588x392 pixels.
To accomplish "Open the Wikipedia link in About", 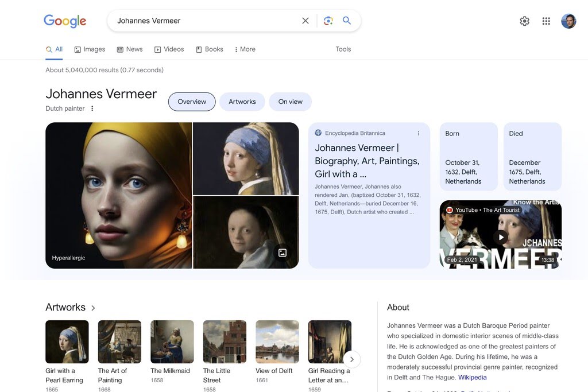I will pos(472,377).
